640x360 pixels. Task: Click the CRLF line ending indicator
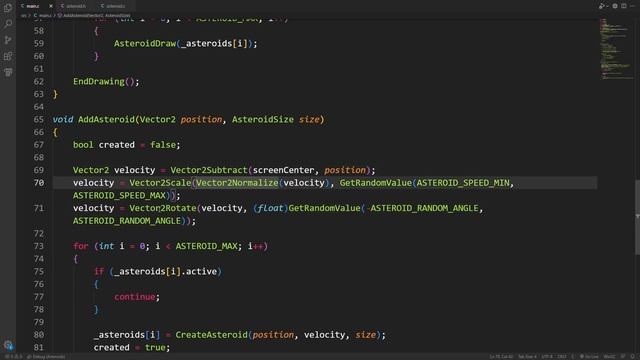coord(562,357)
